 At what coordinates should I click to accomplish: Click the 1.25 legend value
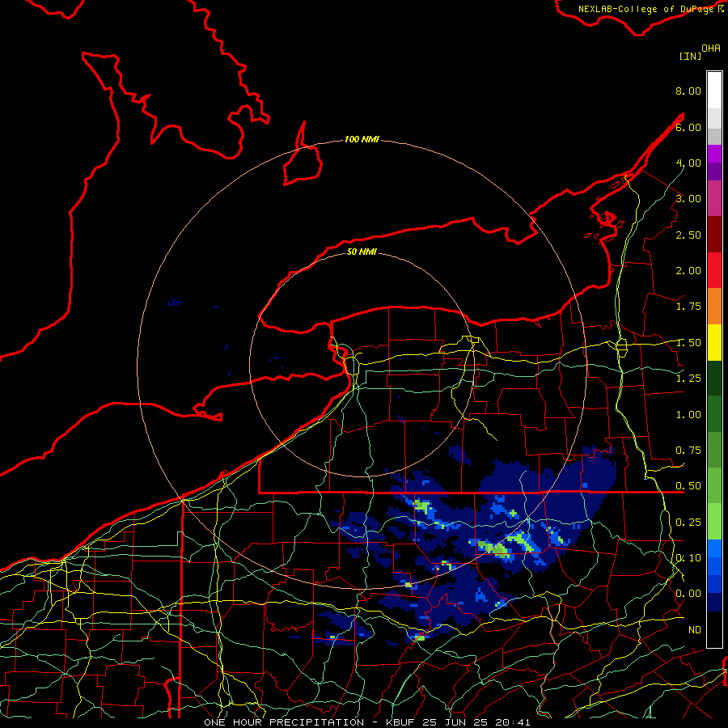coord(688,379)
